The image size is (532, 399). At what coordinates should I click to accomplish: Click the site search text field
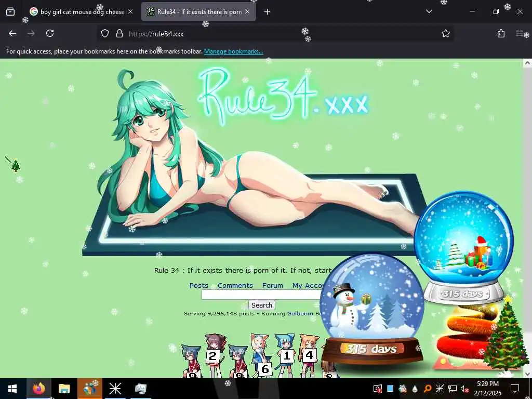tap(261, 295)
